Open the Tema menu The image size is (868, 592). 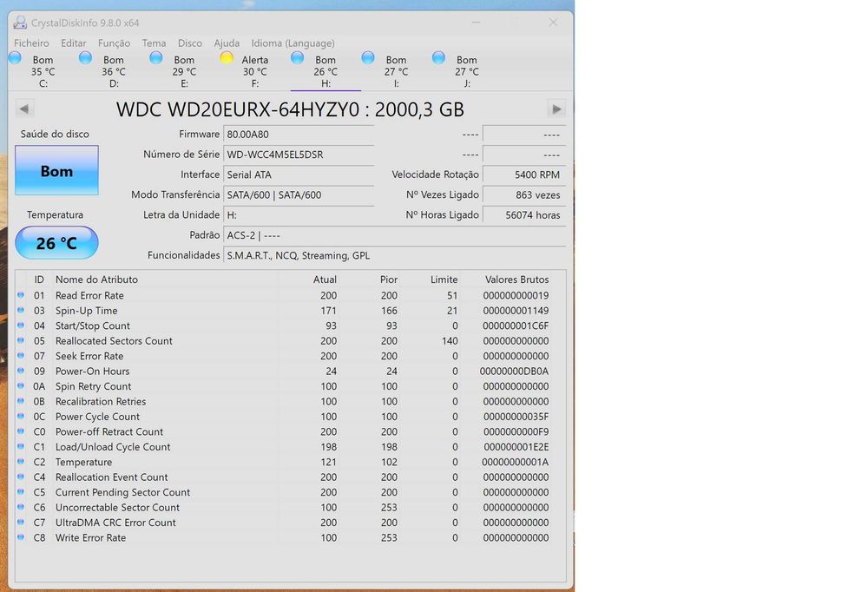click(x=154, y=43)
